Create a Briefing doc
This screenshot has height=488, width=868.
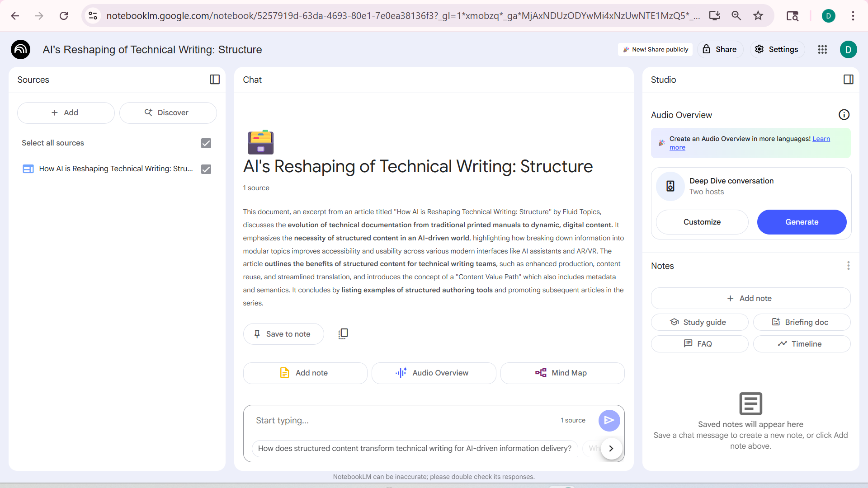tap(802, 322)
